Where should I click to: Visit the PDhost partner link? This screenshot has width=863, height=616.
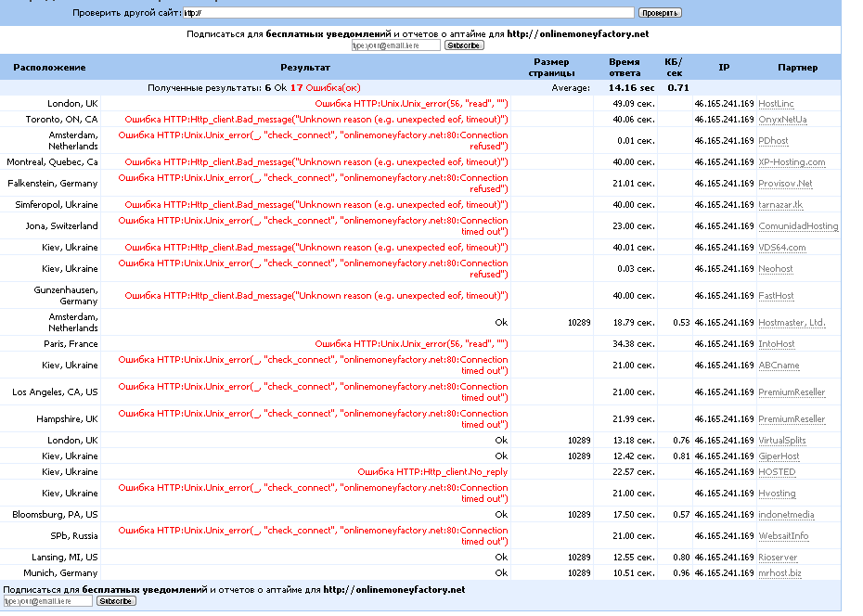(773, 141)
